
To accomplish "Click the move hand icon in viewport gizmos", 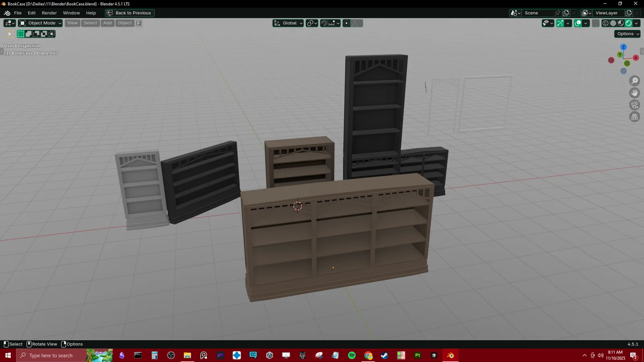I will pyautogui.click(x=634, y=93).
